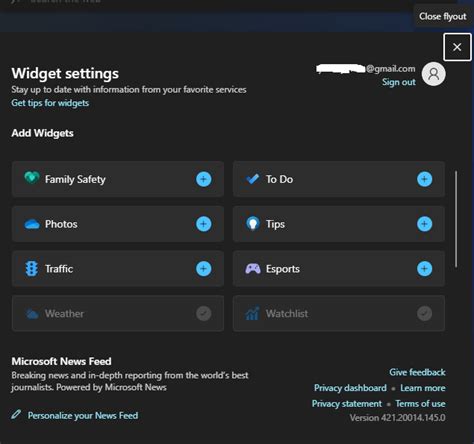Image resolution: width=474 pixels, height=444 pixels.
Task: Click the Family Safety heart icon
Action: coord(32,178)
